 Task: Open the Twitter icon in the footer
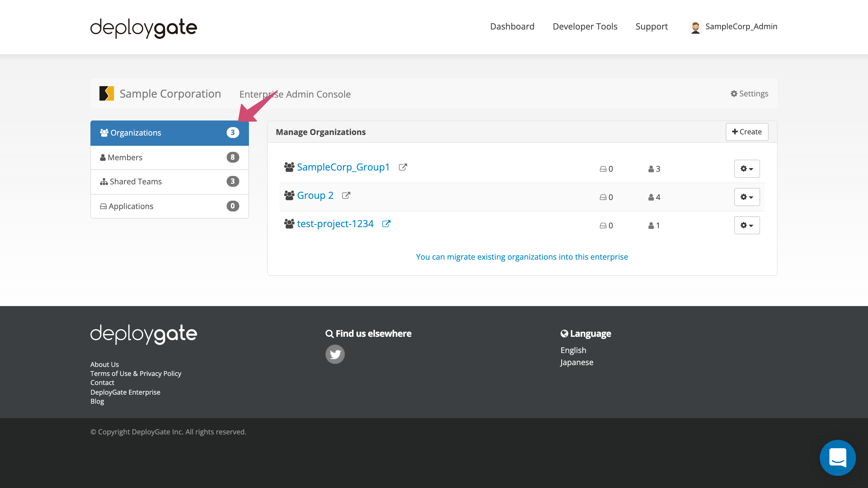click(335, 354)
